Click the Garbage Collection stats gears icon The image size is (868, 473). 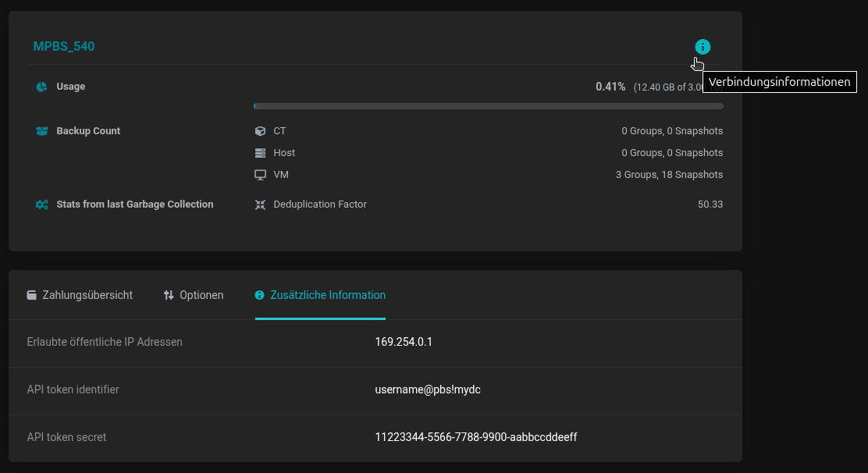point(42,204)
